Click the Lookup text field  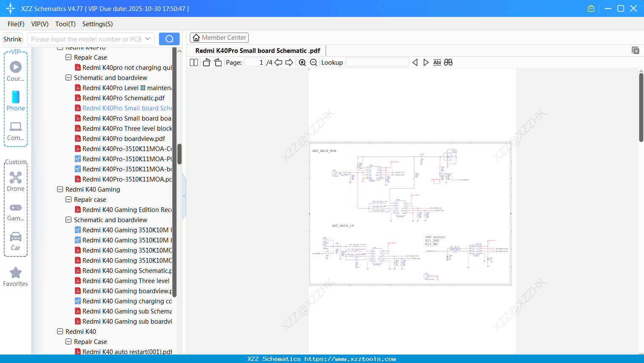(x=377, y=63)
